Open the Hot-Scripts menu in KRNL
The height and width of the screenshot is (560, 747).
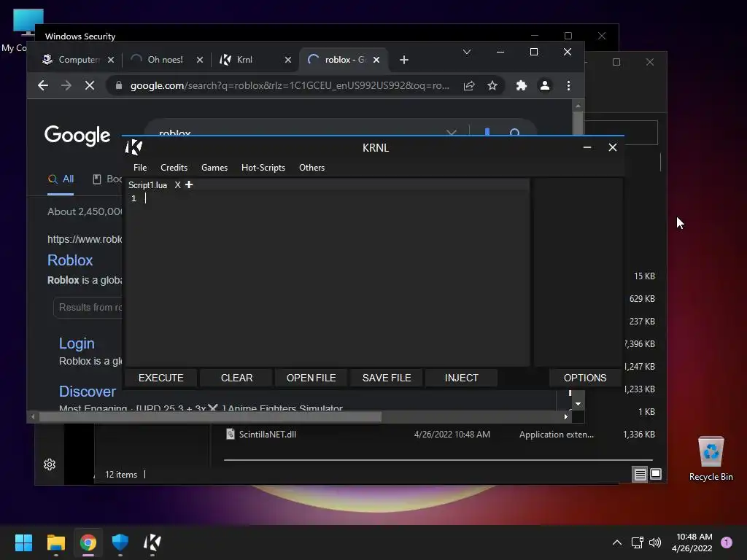point(263,168)
